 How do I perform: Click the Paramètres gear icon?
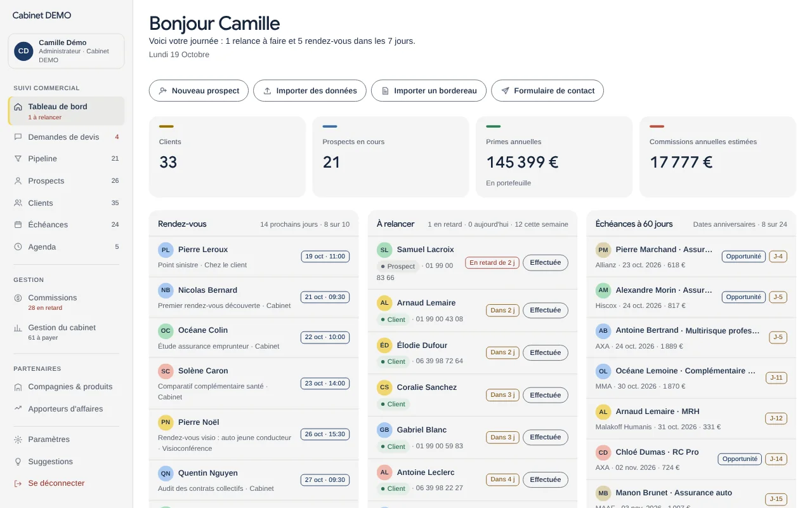click(x=18, y=439)
